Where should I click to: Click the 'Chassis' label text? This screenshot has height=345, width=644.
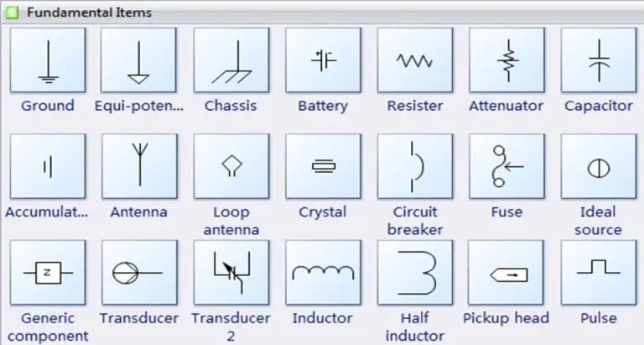[231, 106]
